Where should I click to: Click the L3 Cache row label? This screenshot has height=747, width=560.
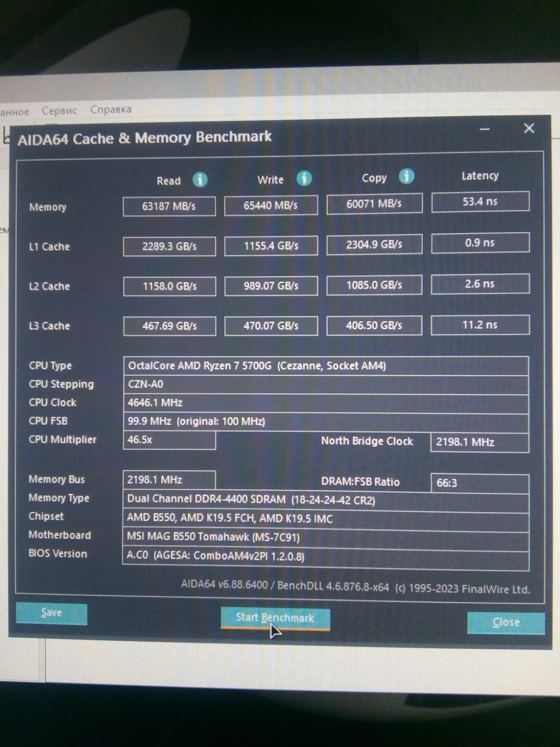click(49, 326)
